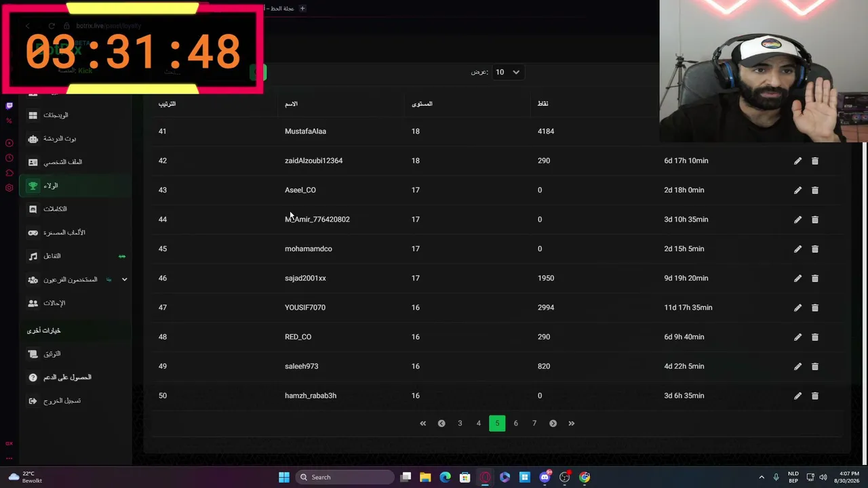Open the Sub users group item
The height and width of the screenshot is (488, 868).
pyautogui.click(x=75, y=279)
